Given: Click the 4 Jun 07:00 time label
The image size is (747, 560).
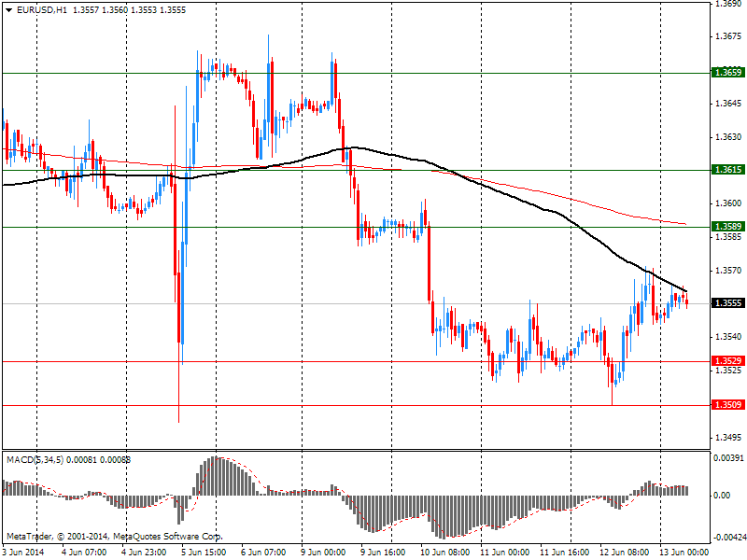Looking at the screenshot, I should point(84,552).
